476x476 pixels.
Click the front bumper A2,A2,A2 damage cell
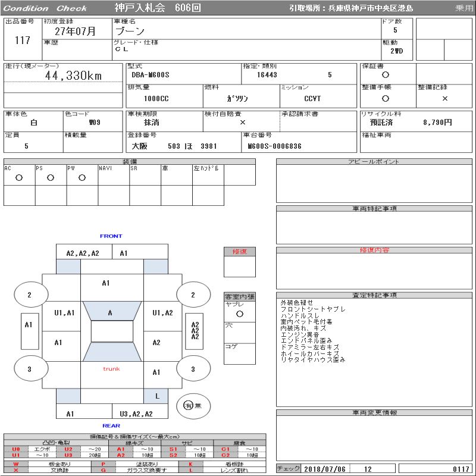point(83,253)
